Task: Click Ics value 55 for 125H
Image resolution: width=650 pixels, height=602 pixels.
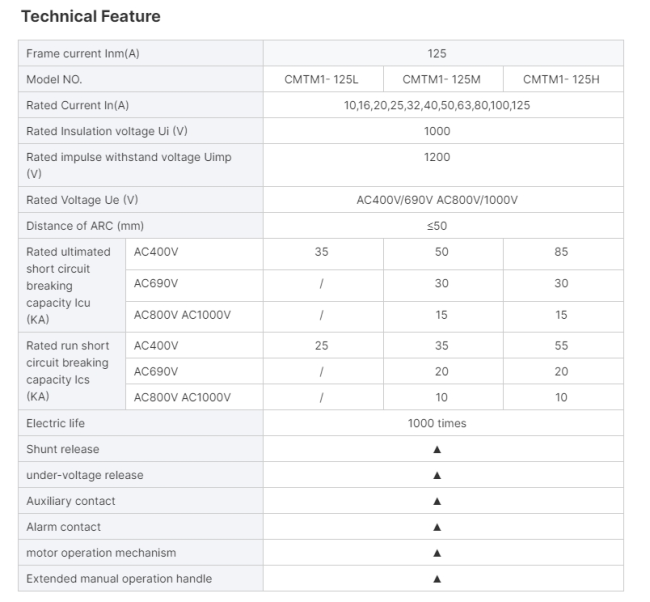Action: [561, 346]
